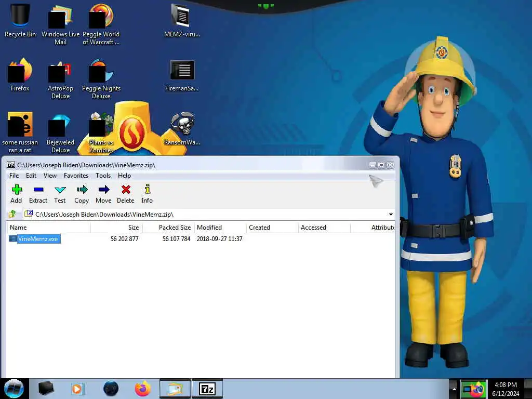This screenshot has height=399, width=532.
Task: Open the Tools menu
Action: point(103,176)
